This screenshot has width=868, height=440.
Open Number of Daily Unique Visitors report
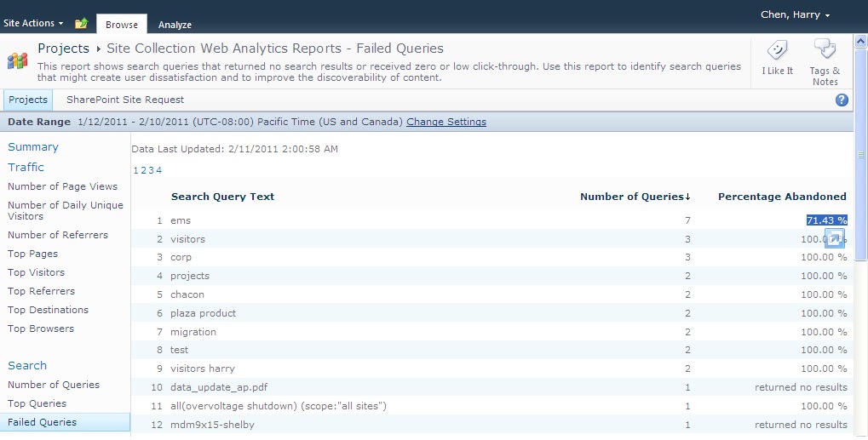point(66,210)
